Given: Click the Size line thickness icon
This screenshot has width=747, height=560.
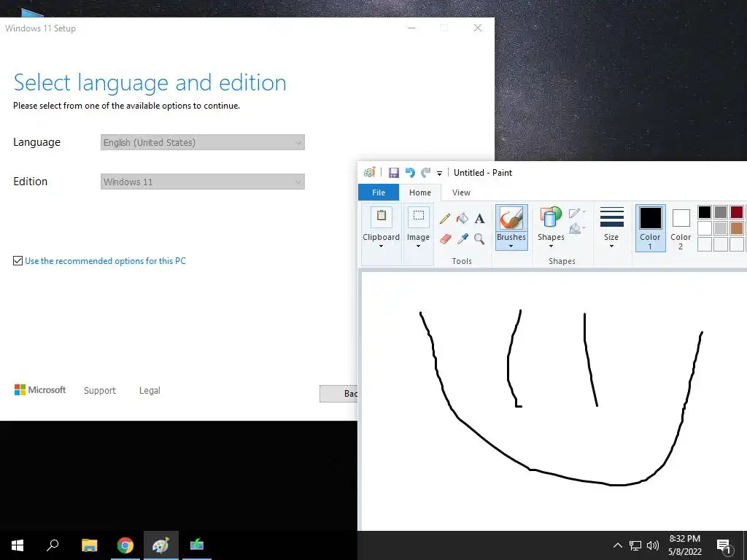Looking at the screenshot, I should pos(612,217).
